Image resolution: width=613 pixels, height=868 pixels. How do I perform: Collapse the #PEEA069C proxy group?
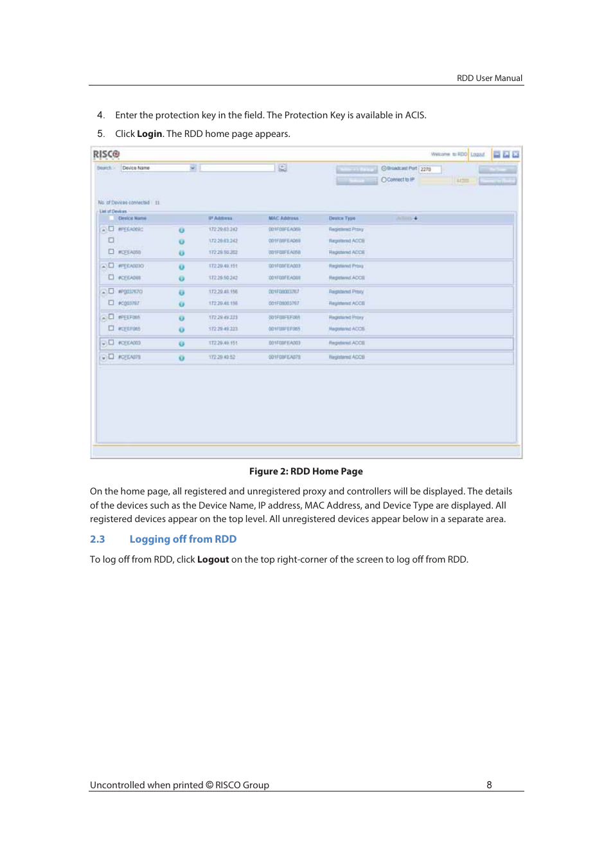click(x=103, y=230)
